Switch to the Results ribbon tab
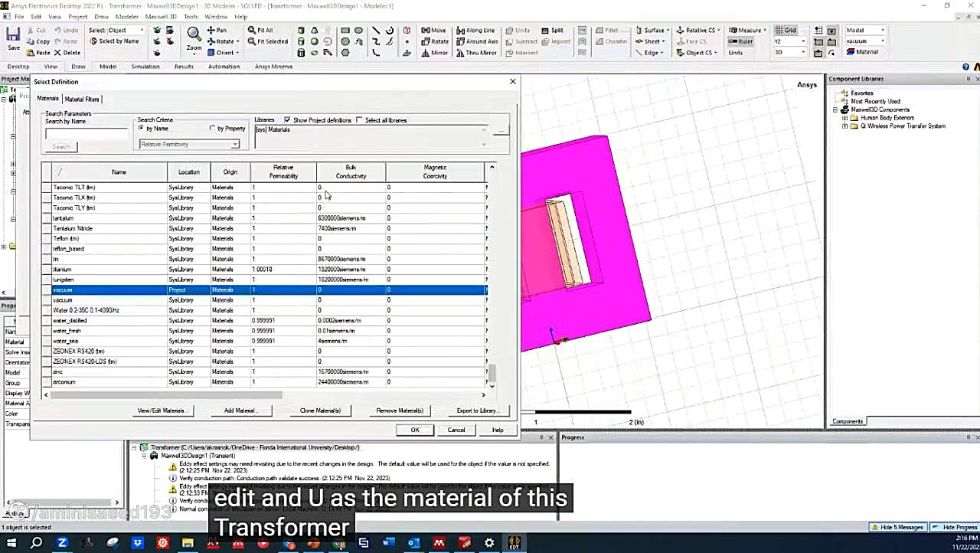 click(x=184, y=67)
